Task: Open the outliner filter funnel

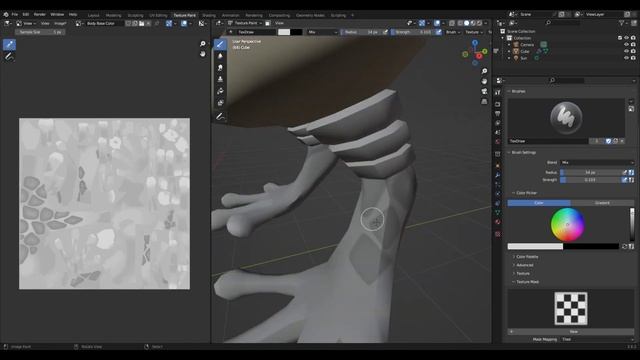Action: point(622,23)
